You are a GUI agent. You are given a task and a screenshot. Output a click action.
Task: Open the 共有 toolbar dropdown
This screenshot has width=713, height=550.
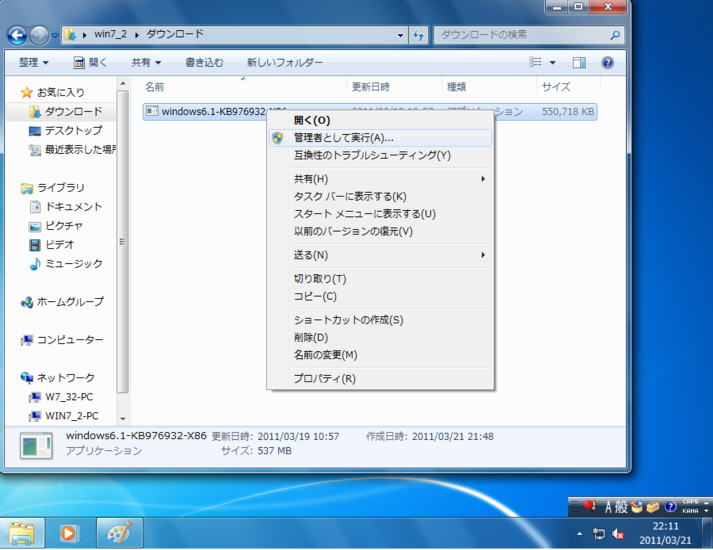point(146,62)
